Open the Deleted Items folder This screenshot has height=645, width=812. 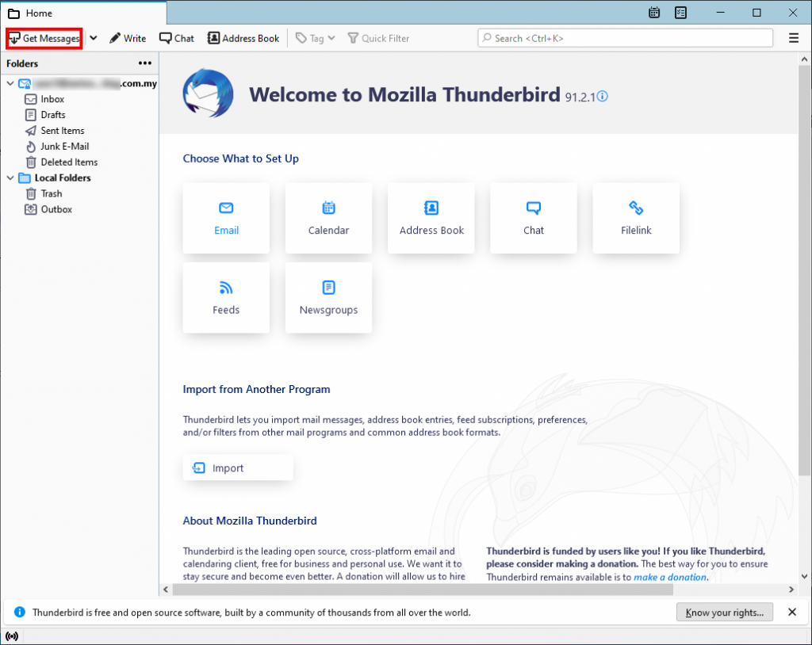(x=69, y=162)
